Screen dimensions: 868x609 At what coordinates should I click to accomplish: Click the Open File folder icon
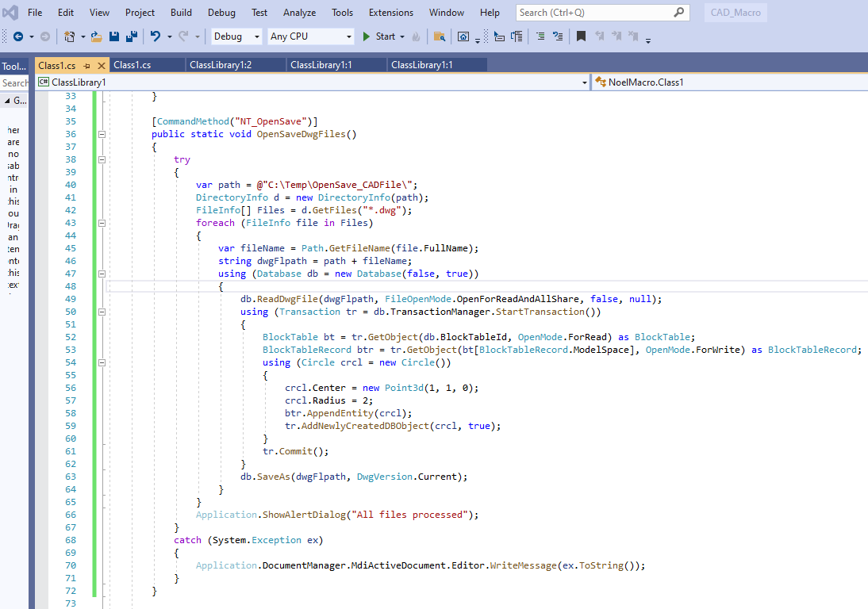point(96,36)
